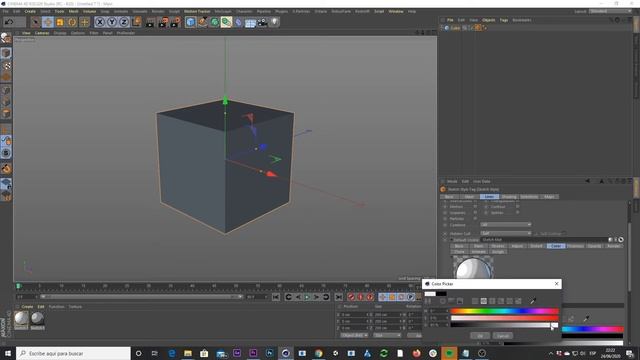Click the Windows search box
The width and height of the screenshot is (640, 360).
pyautogui.click(x=74, y=353)
